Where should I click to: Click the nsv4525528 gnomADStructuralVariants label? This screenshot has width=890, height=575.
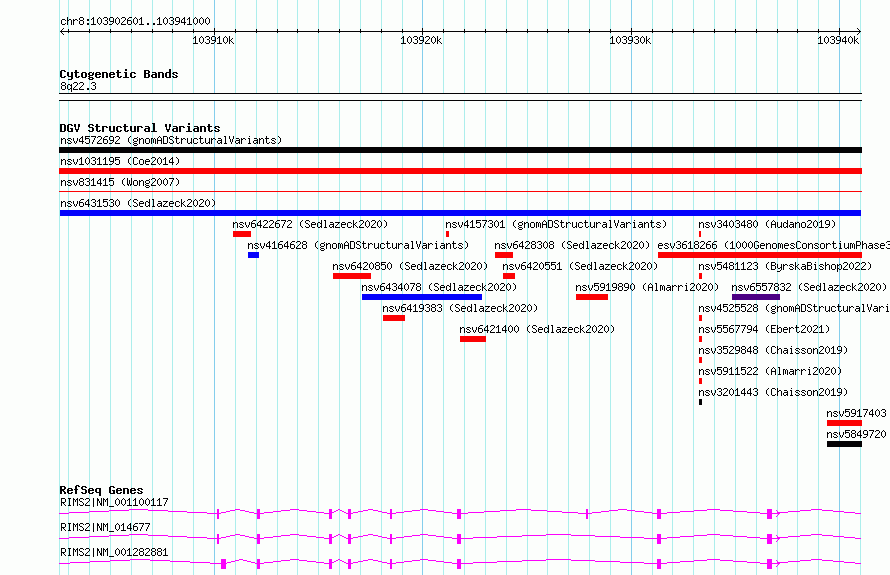click(794, 308)
